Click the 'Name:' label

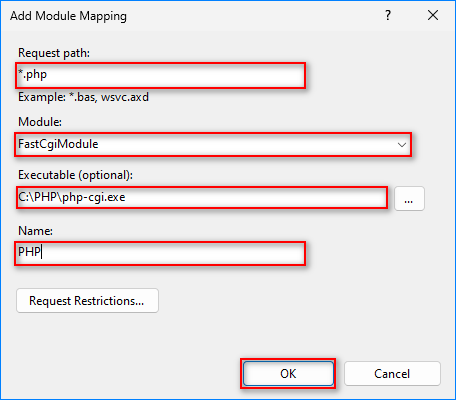tap(35, 231)
